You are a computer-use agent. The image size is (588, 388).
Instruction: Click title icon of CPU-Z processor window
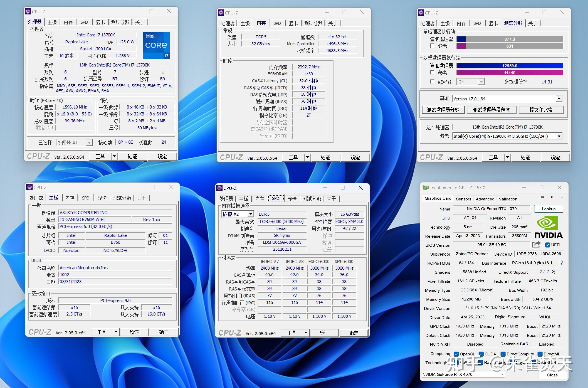28,11
